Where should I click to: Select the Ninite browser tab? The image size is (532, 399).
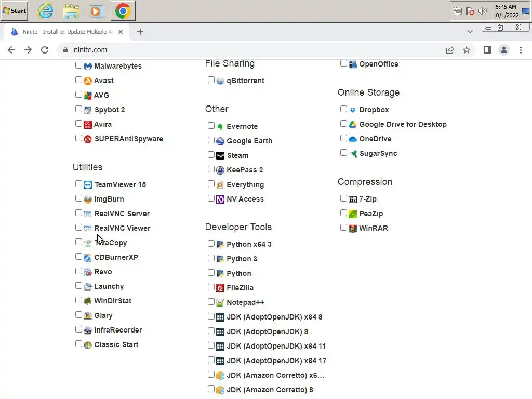click(x=66, y=32)
